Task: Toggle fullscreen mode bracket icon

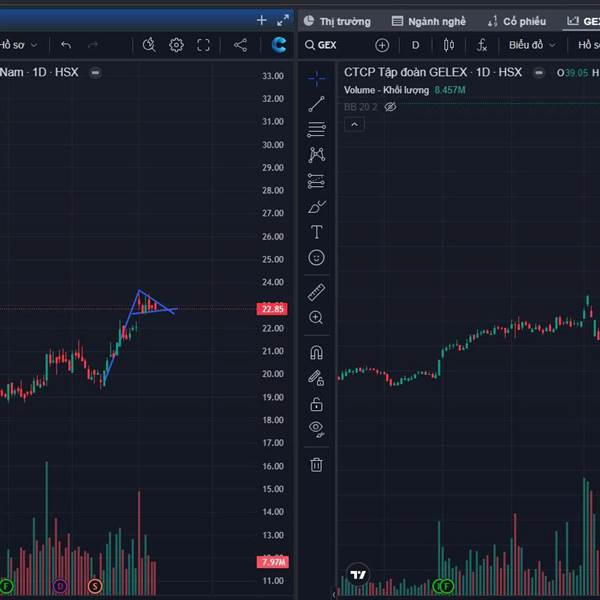Action: click(x=203, y=45)
